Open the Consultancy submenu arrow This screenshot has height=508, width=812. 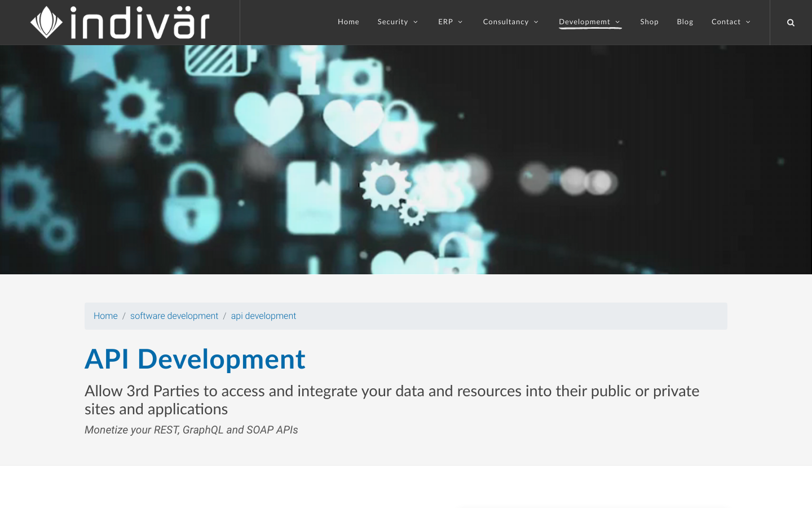point(536,22)
